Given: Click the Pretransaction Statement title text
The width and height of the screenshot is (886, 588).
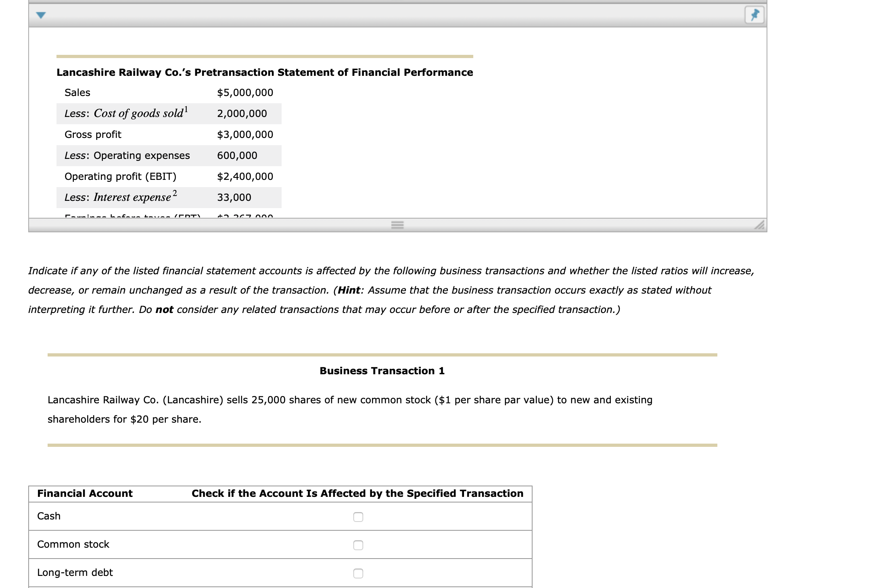Looking at the screenshot, I should click(x=265, y=73).
